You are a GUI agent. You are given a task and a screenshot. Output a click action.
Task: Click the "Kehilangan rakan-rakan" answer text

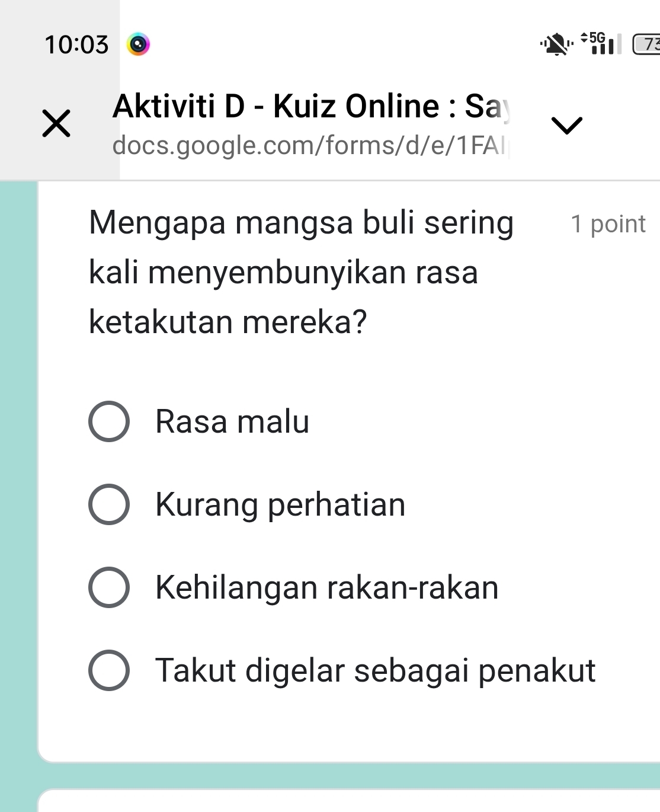327,588
